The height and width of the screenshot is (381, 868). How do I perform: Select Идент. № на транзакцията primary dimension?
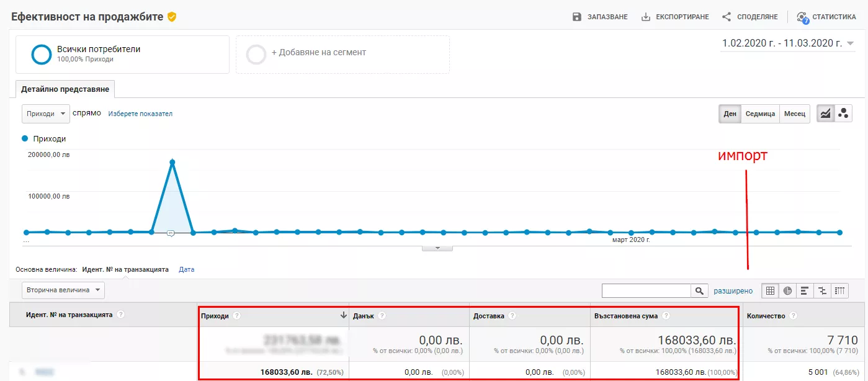(125, 270)
